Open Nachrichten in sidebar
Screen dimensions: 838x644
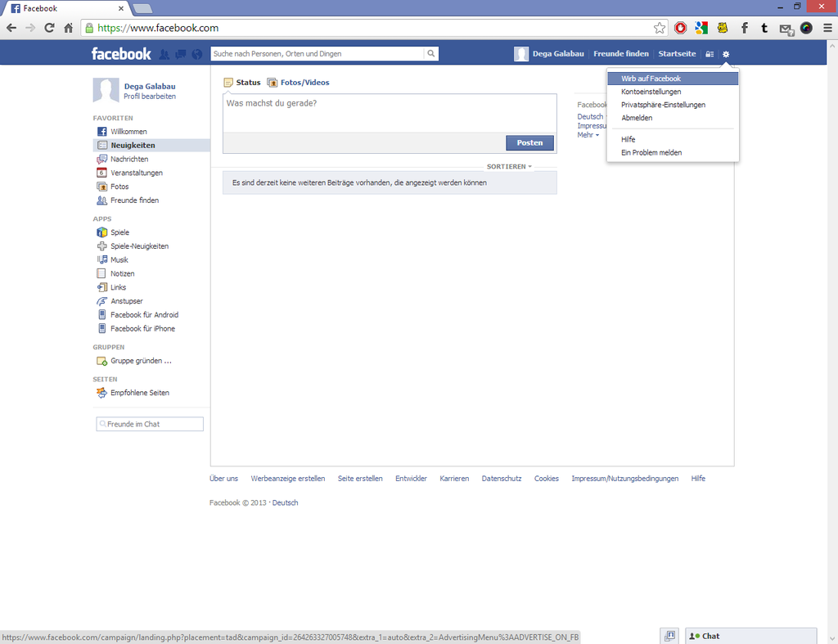pyautogui.click(x=128, y=160)
